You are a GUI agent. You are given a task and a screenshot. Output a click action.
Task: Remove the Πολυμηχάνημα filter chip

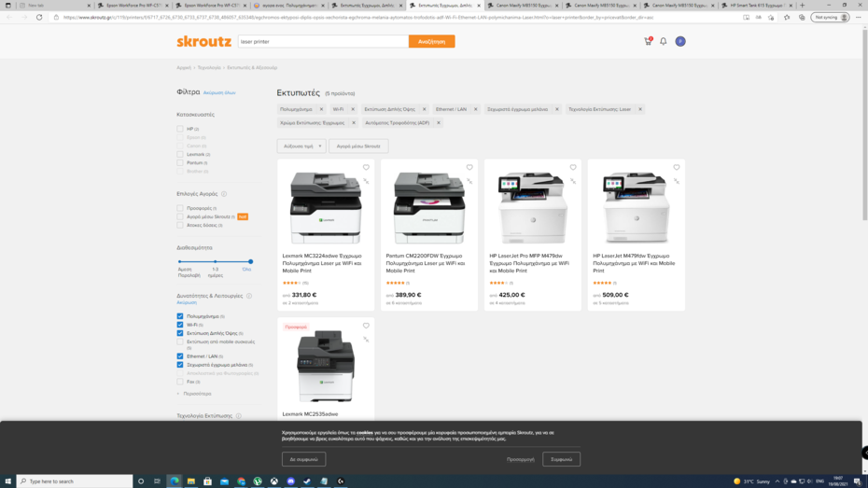click(321, 109)
